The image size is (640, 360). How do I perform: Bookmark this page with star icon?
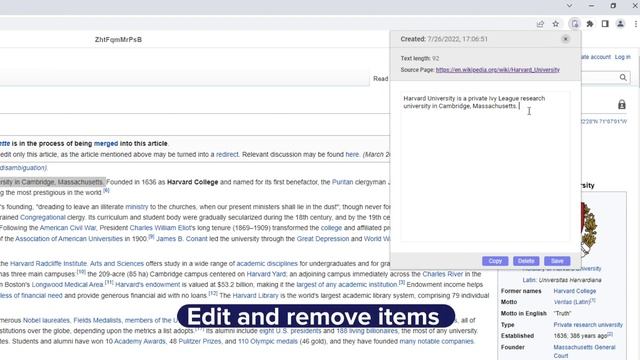556,24
